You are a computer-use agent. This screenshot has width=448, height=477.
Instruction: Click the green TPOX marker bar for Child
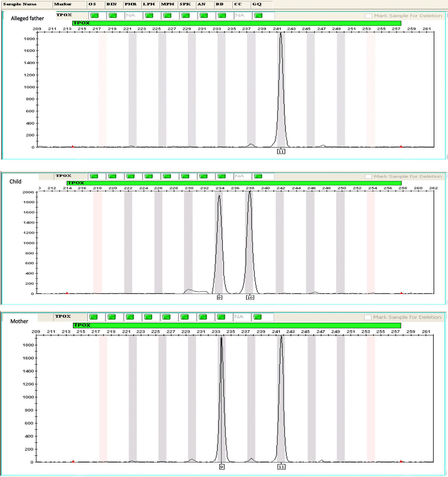234,183
